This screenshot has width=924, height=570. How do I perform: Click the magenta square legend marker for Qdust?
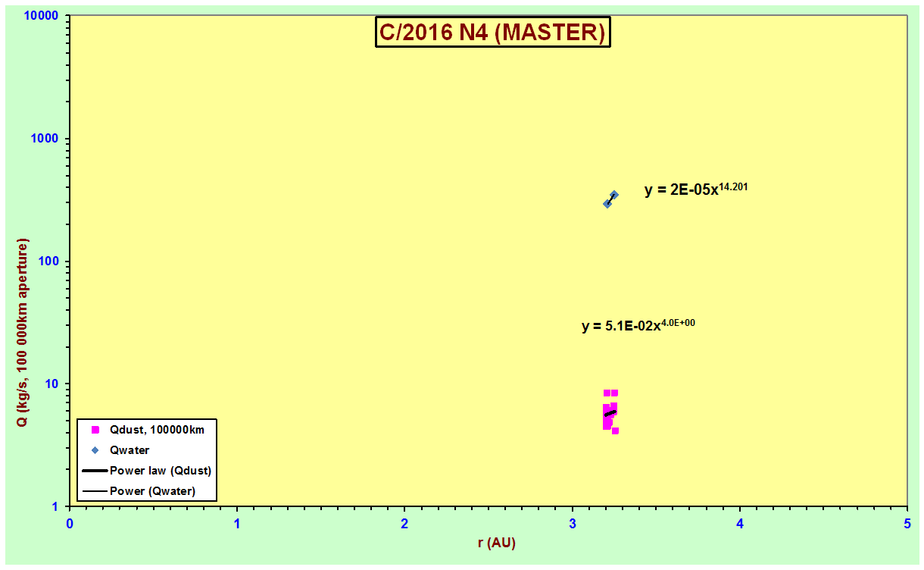point(95,429)
